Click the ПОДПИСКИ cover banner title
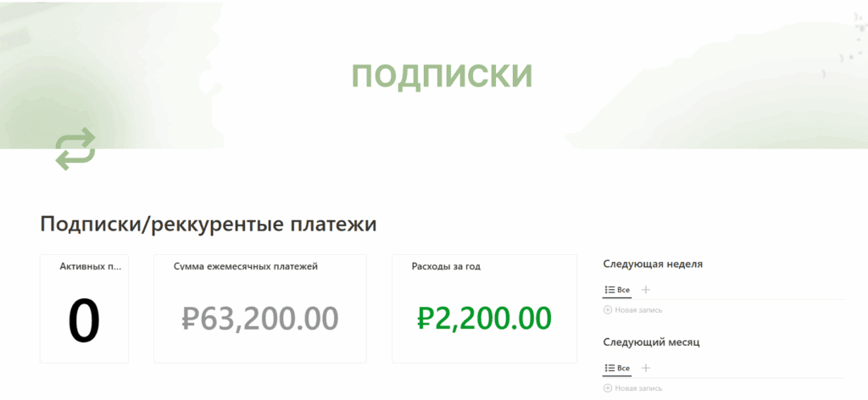This screenshot has width=868, height=400. pyautogui.click(x=442, y=76)
